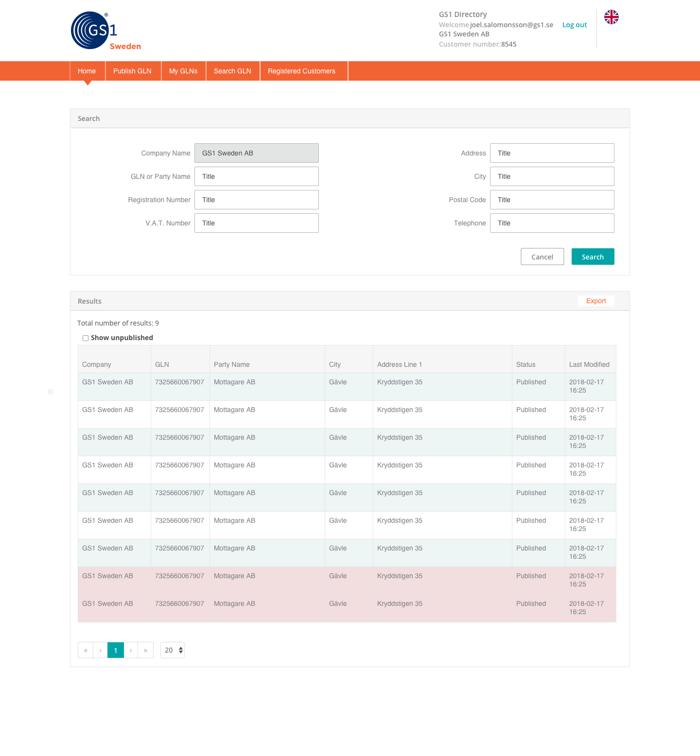Click the Registration Number input
The width and height of the screenshot is (700, 756).
(x=257, y=200)
